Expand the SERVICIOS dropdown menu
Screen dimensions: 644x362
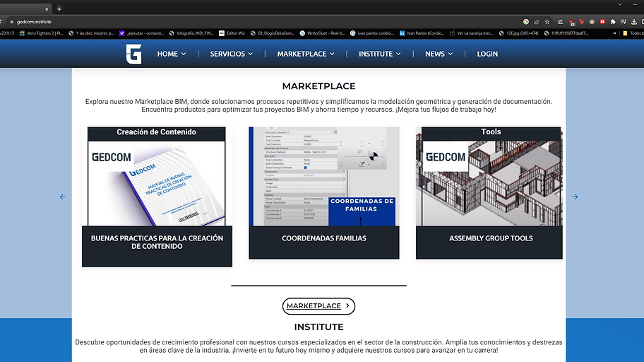[x=231, y=54]
